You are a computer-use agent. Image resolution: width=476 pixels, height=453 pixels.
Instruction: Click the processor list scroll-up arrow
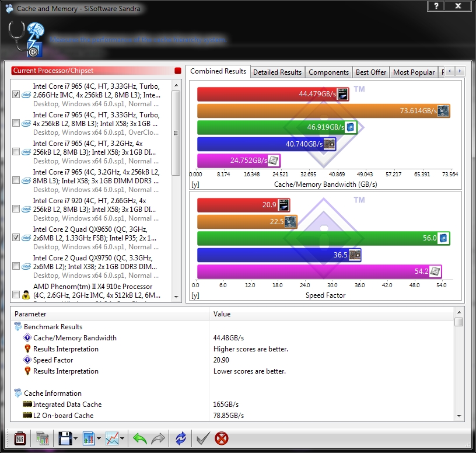(x=176, y=86)
